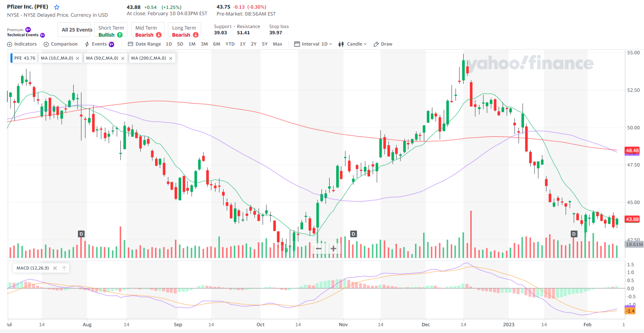The width and height of the screenshot is (644, 333).
Task: Set range to 5D
Action: [180, 44]
